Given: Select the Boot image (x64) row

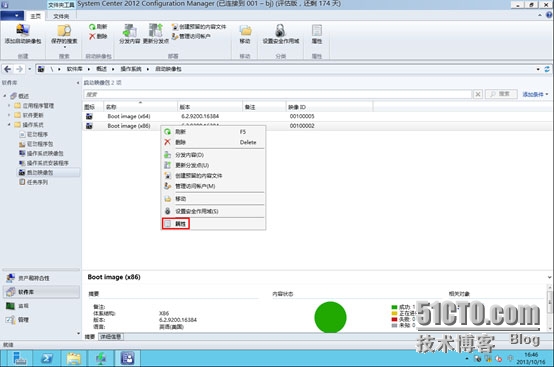Looking at the screenshot, I should pos(318,116).
